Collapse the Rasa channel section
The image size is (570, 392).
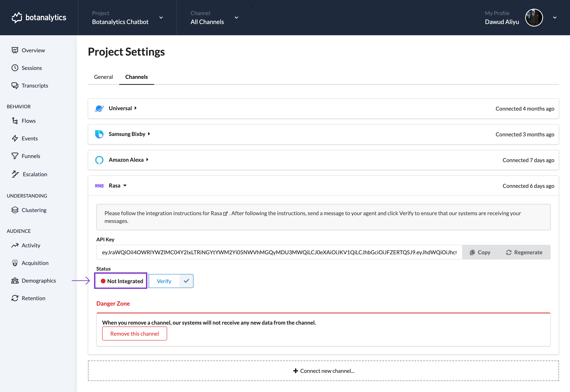[x=125, y=186]
